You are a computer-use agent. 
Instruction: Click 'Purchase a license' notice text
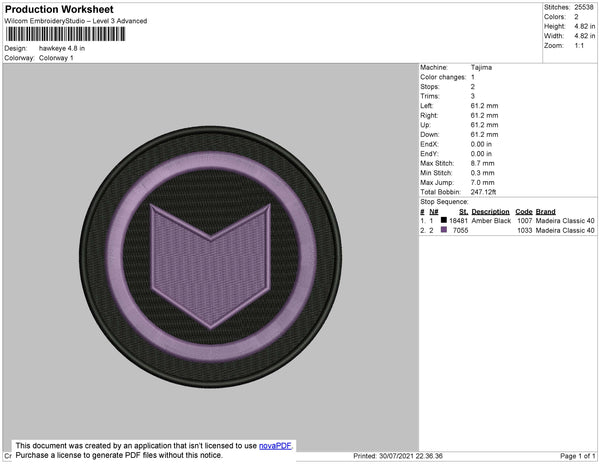[119, 455]
